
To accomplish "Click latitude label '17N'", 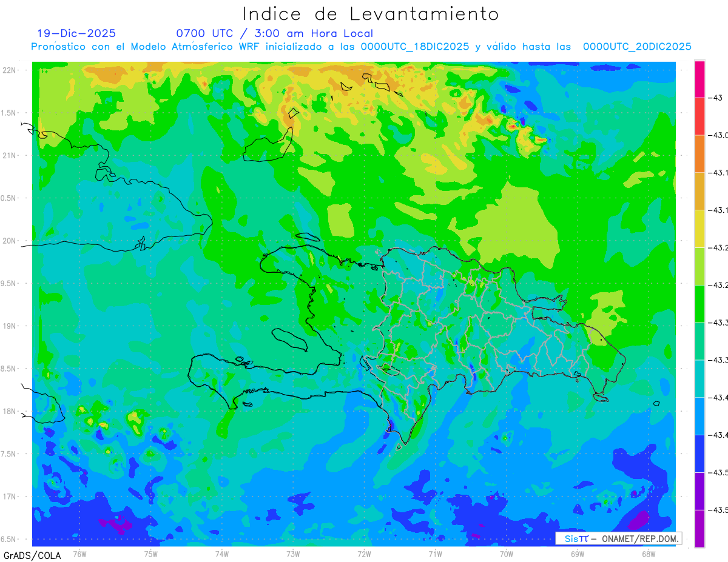I will (10, 496).
